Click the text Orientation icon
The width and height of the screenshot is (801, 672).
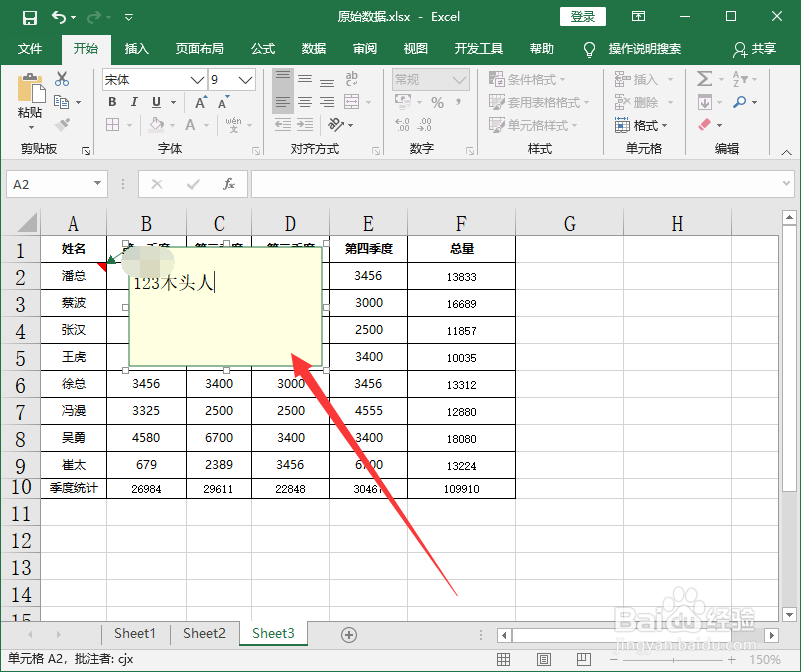(x=336, y=125)
